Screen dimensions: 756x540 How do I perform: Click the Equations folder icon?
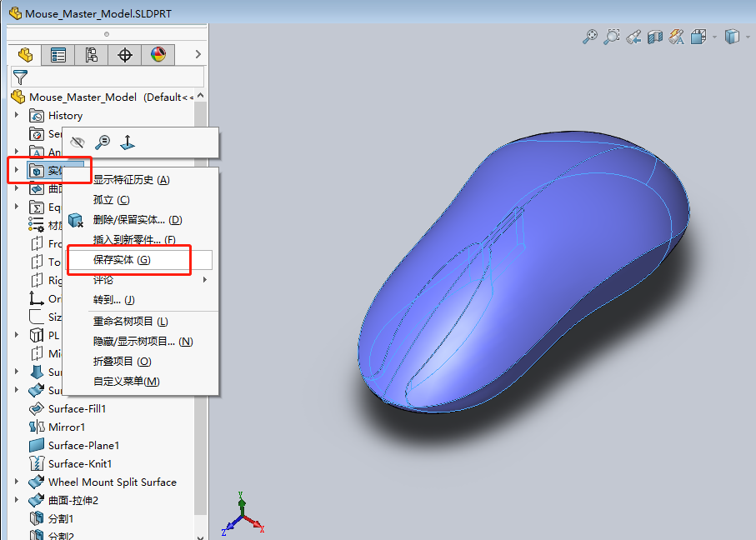37,207
